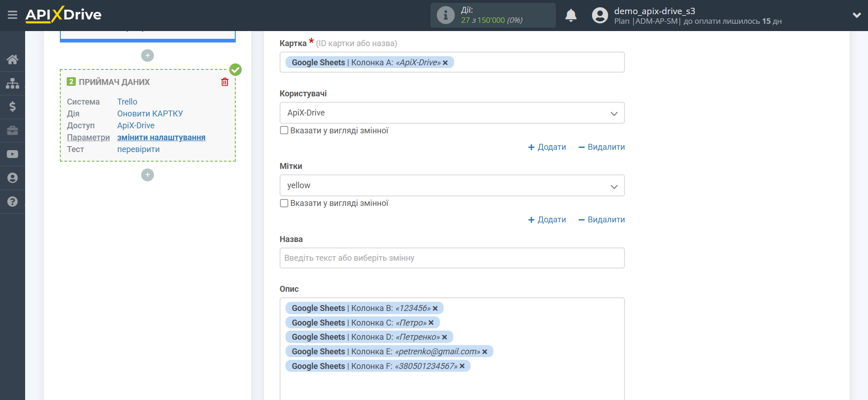Remove the Колонка A ApiX-Drive tag
Viewport: 868px width, 400px height.
445,63
